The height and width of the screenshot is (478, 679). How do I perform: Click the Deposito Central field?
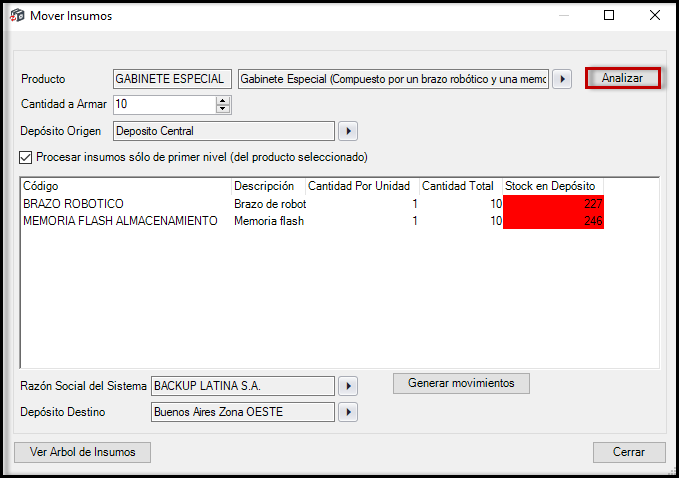pos(224,131)
